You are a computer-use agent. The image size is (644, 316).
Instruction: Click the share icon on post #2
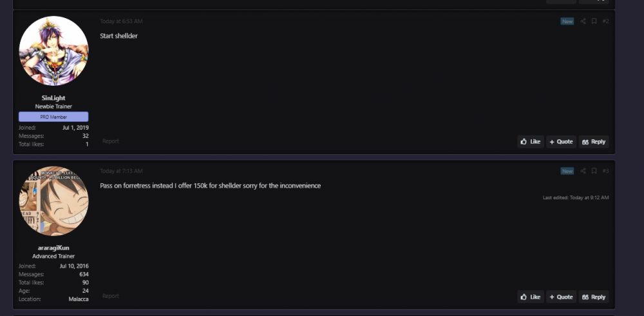(x=583, y=21)
